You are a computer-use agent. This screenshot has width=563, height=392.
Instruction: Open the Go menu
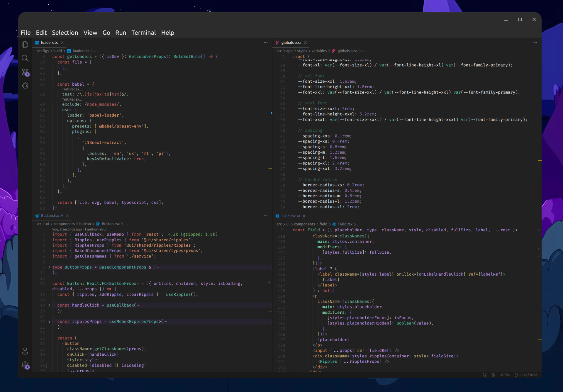click(x=106, y=33)
